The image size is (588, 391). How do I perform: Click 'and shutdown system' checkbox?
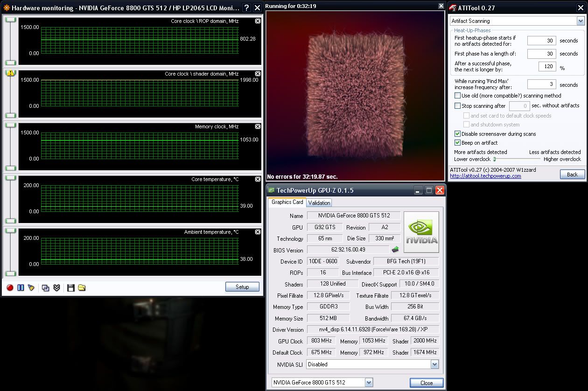466,125
